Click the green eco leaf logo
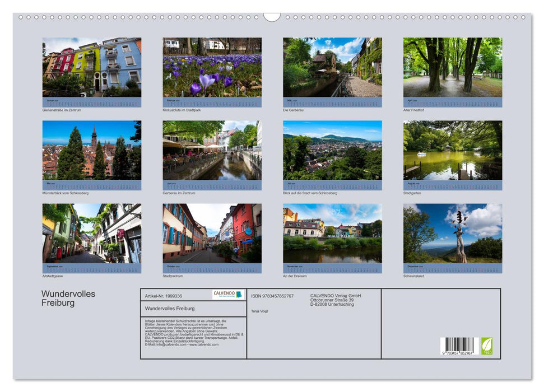 pos(488,346)
